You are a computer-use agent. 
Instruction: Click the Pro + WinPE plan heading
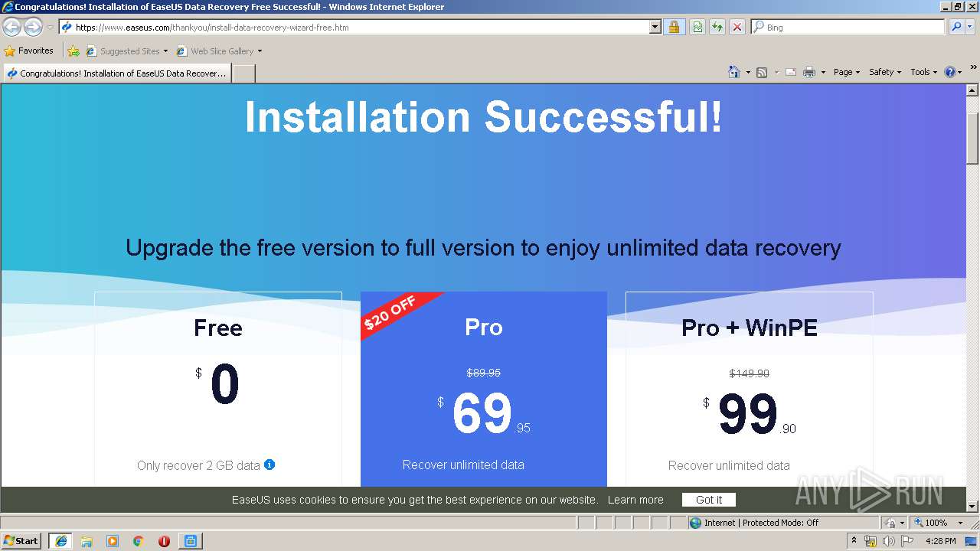(x=750, y=328)
